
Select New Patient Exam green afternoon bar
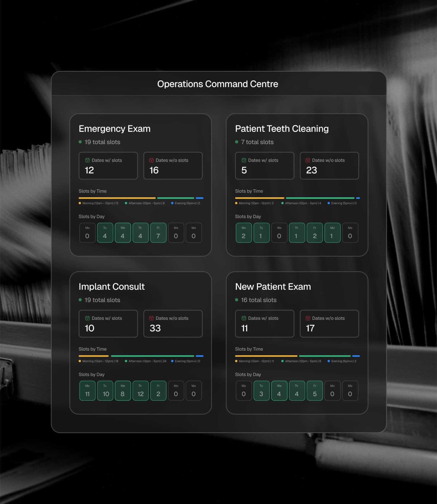(x=325, y=356)
